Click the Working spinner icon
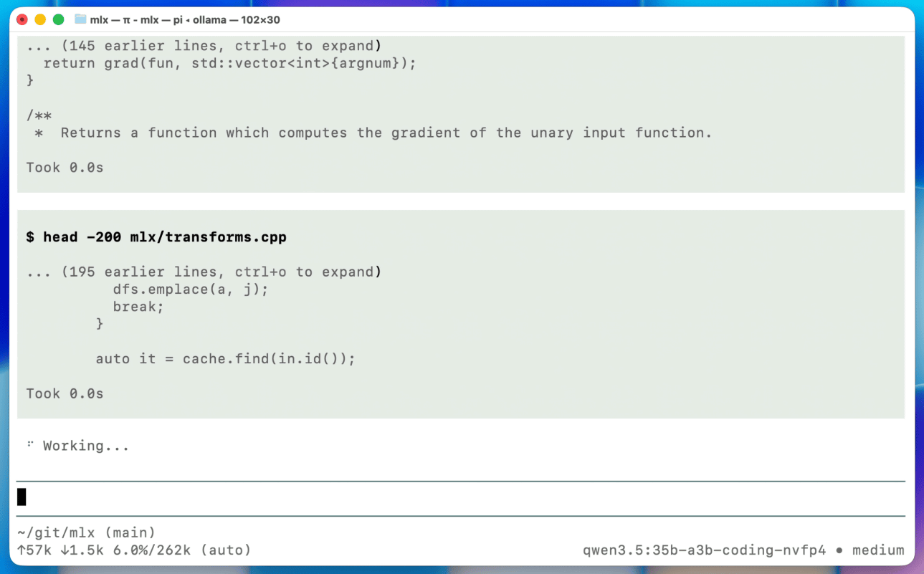The width and height of the screenshot is (924, 574). click(x=31, y=445)
